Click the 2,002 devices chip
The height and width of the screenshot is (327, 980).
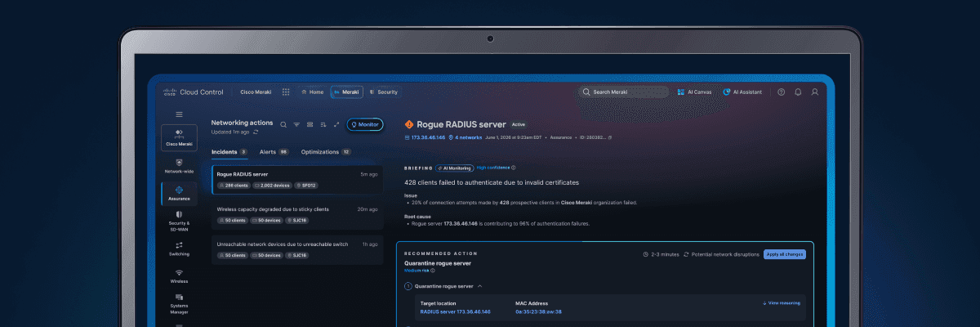click(x=271, y=186)
